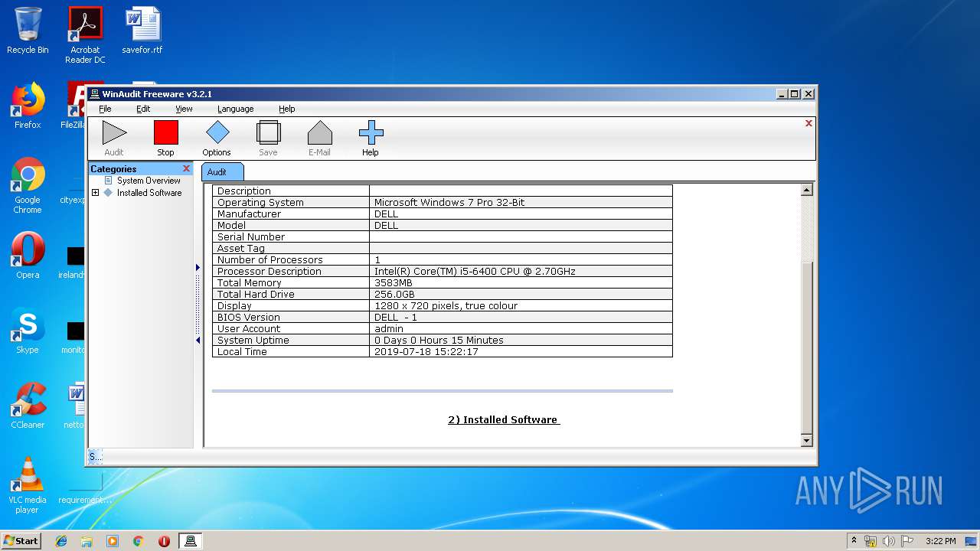980x551 pixels.
Task: Open the View menu
Action: coord(184,109)
